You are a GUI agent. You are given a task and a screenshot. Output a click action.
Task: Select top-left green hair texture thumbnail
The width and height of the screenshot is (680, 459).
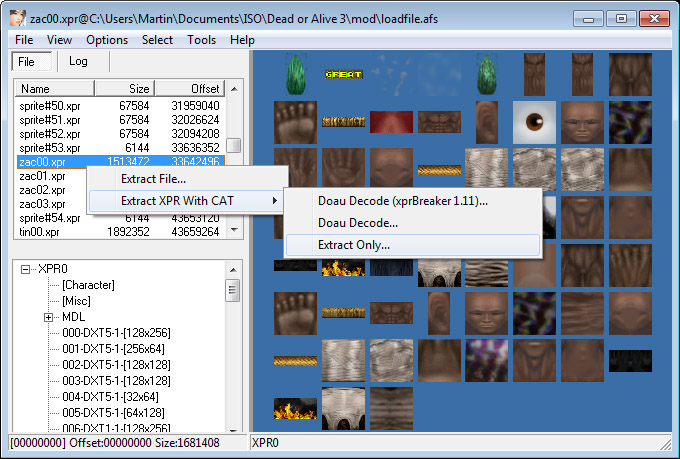pos(296,74)
